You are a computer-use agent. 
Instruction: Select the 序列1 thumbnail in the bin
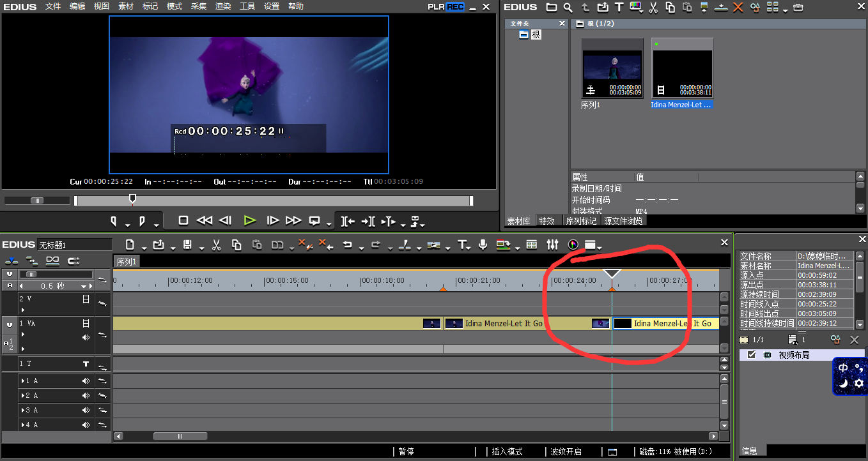(x=612, y=68)
